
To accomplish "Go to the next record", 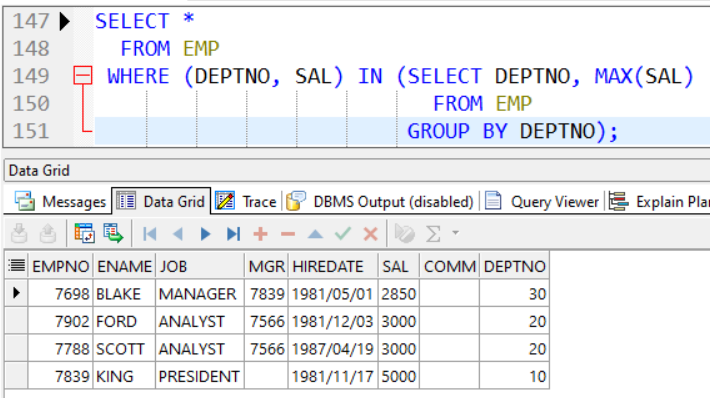I will pyautogui.click(x=205, y=234).
